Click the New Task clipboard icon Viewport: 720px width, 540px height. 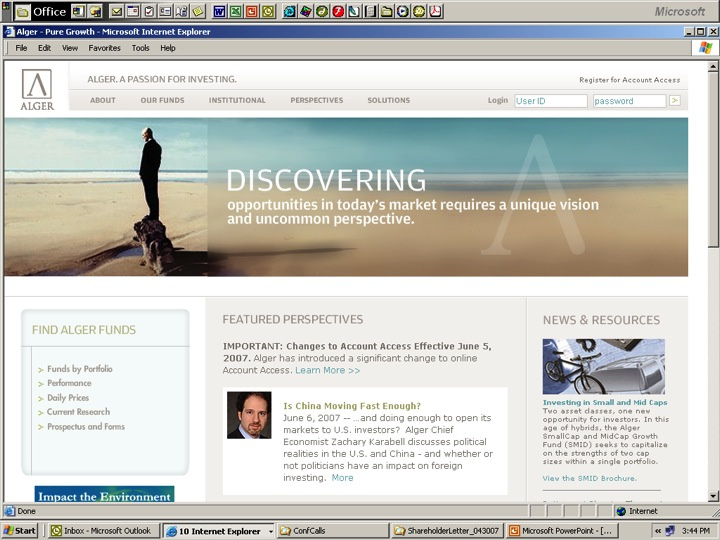click(x=149, y=11)
